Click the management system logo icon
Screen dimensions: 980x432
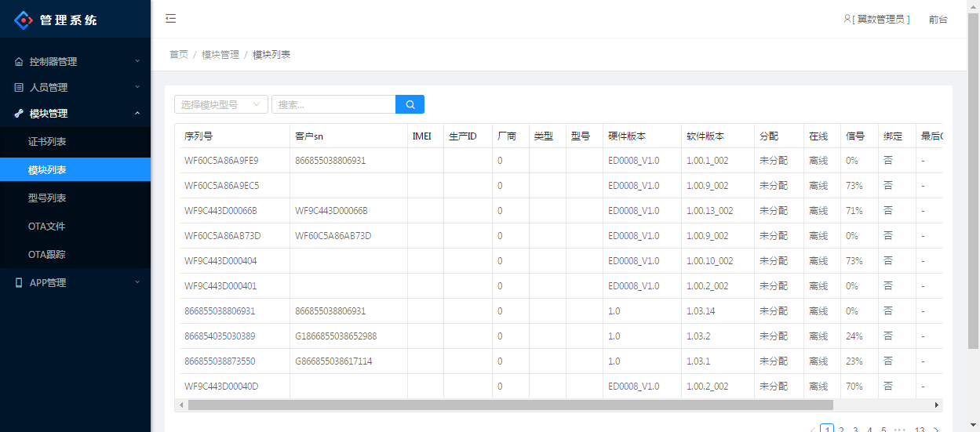pos(24,20)
